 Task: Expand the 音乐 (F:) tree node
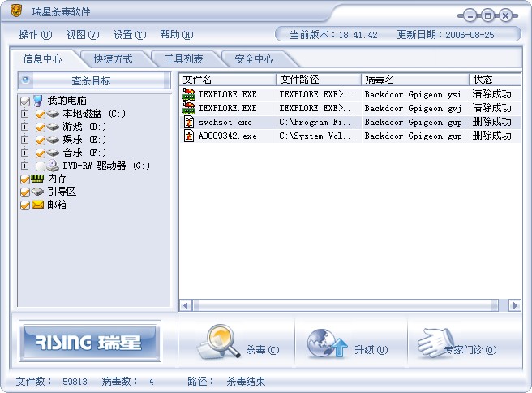(x=24, y=153)
